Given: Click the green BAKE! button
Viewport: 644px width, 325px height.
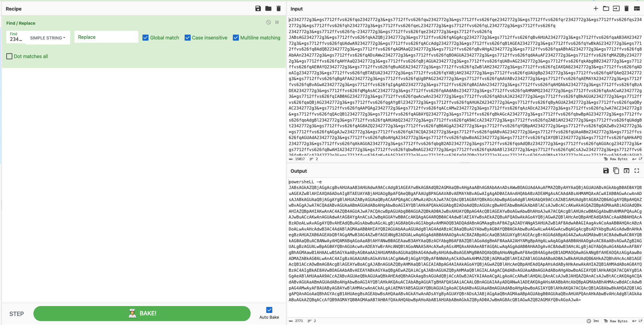Looking at the screenshot, I should [142, 313].
